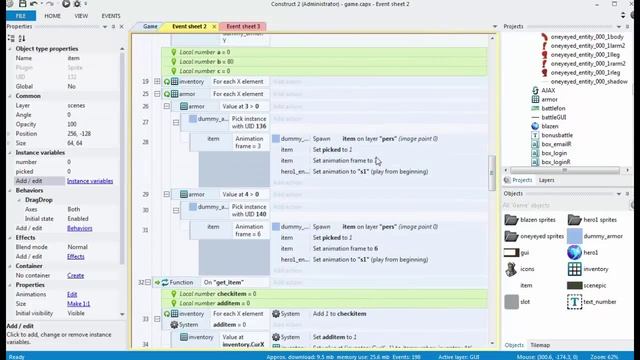Viewport: 640px width, 360px height.
Task: Select the hero1 object icon
Action: [x=574, y=253]
